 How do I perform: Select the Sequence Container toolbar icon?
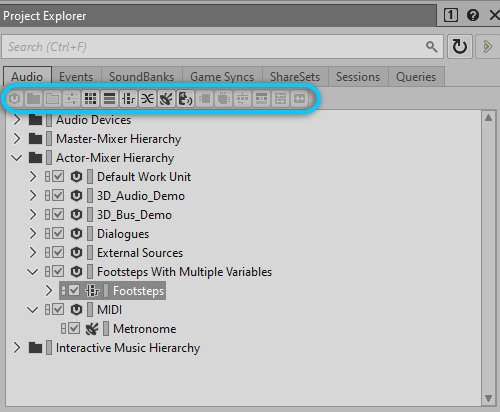click(x=110, y=99)
